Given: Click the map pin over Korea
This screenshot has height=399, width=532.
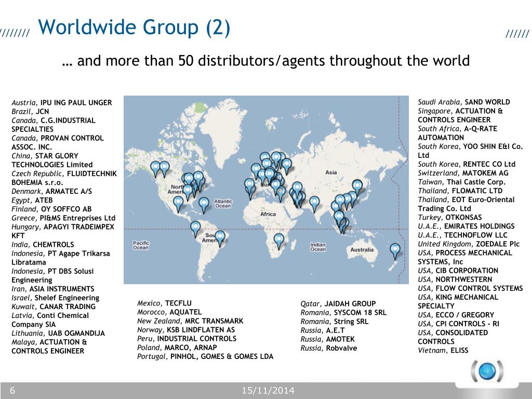Looking at the screenshot, I should coord(357,188).
